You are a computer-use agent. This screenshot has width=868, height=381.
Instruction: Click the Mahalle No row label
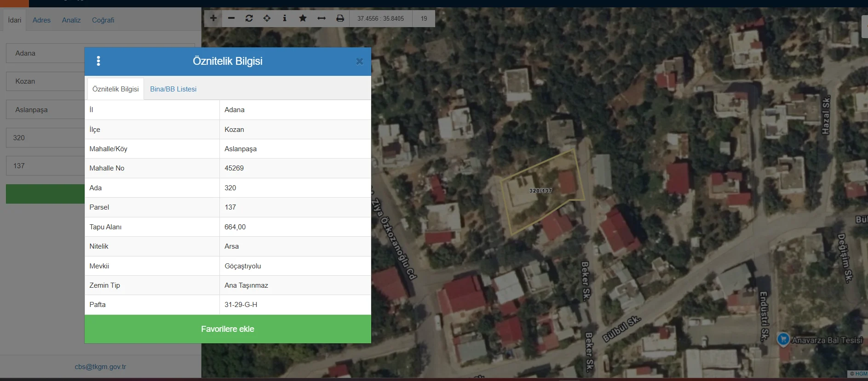[x=107, y=168]
